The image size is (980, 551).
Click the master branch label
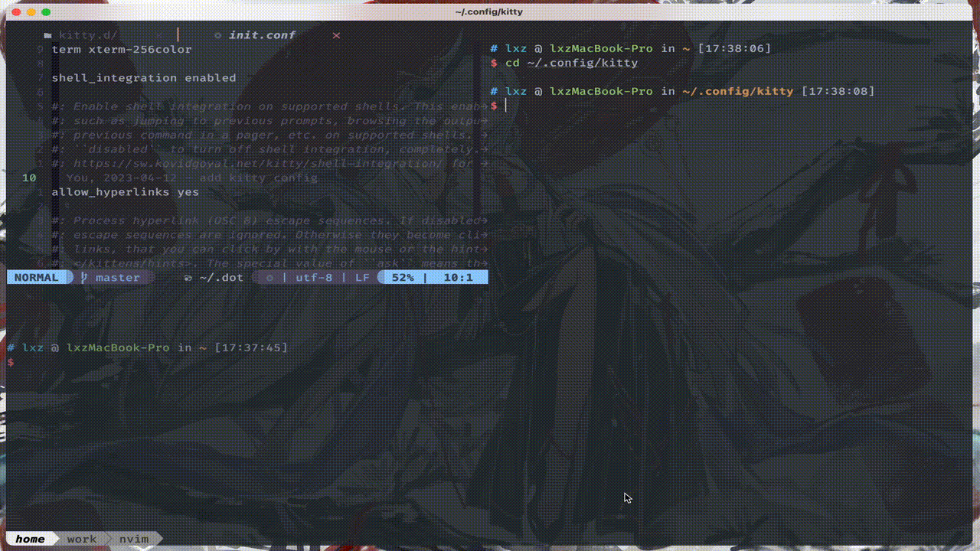click(x=117, y=278)
